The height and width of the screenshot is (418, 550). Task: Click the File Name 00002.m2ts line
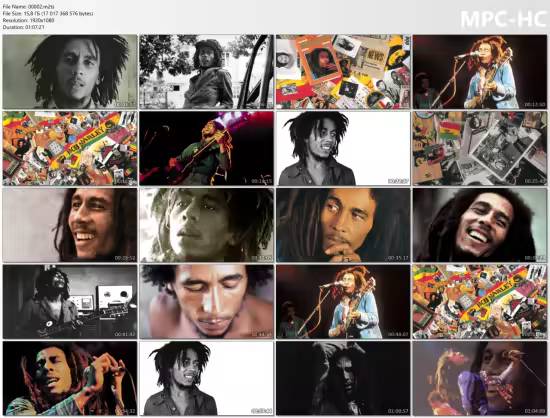point(28,6)
